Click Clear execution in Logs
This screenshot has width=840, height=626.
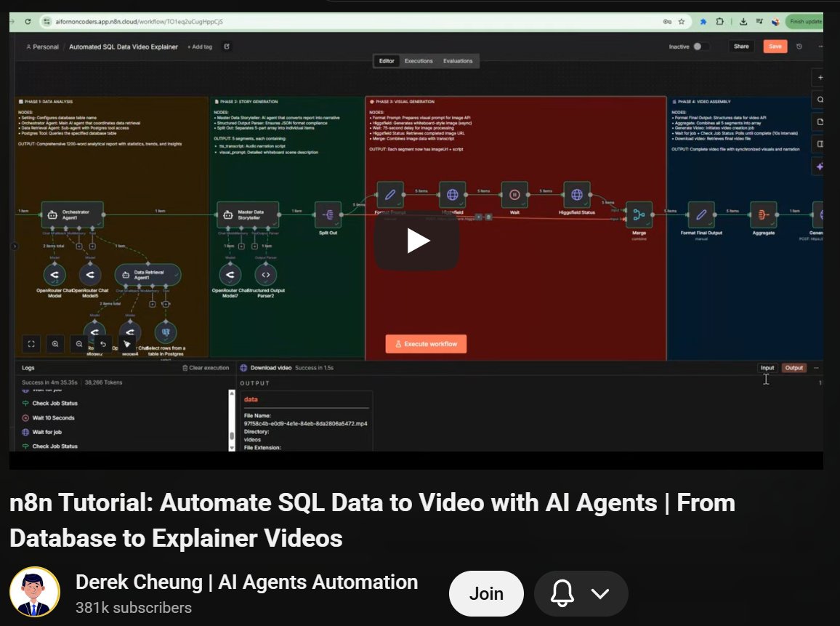206,368
